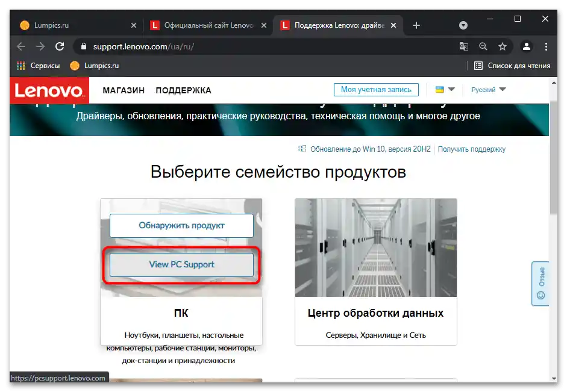Open the Отзыв feedback side tab
Screen dimensions: 567x392
540,284
